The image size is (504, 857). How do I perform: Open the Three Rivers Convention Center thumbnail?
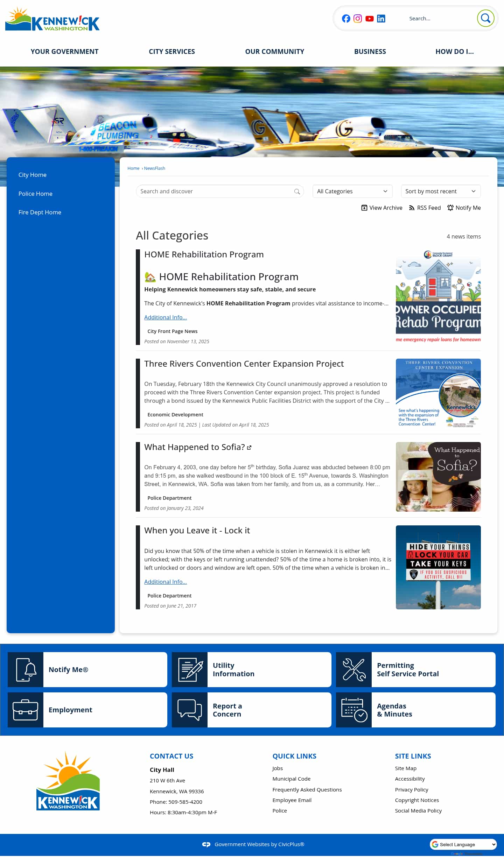tap(438, 393)
